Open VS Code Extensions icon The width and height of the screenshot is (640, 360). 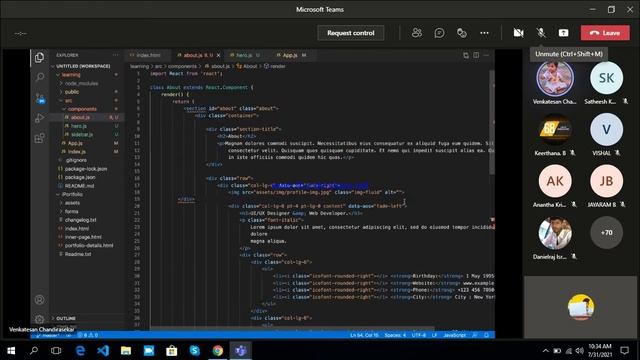[x=40, y=138]
